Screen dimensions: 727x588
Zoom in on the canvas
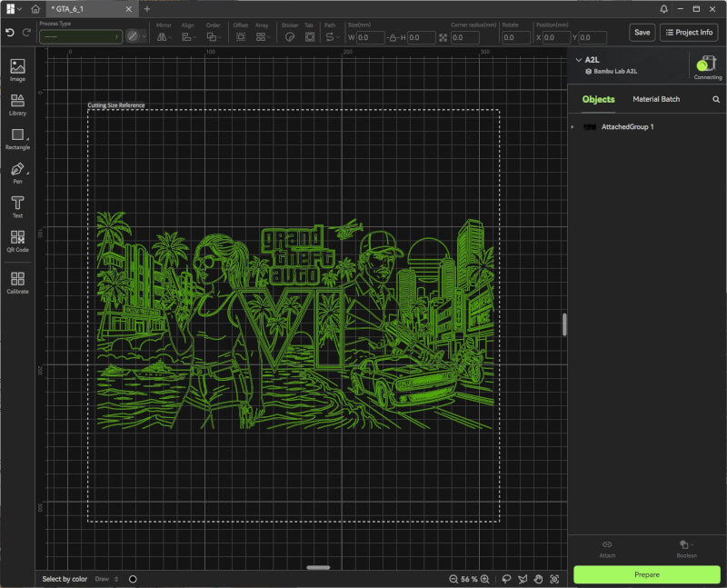(485, 579)
